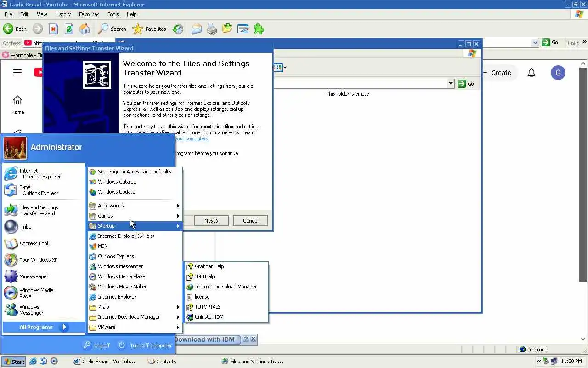Launch Pinball from Start menu
Screen dimensions: 588x368
tap(44, 227)
